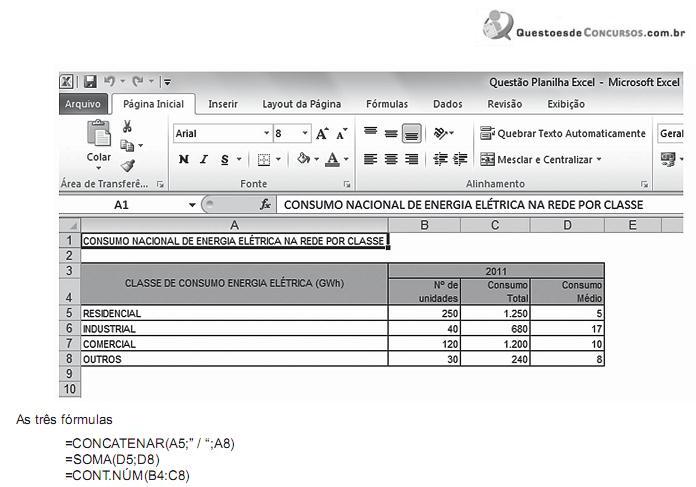Switch to Inserir tab
Viewport: 696px width, 487px height.
click(x=223, y=104)
